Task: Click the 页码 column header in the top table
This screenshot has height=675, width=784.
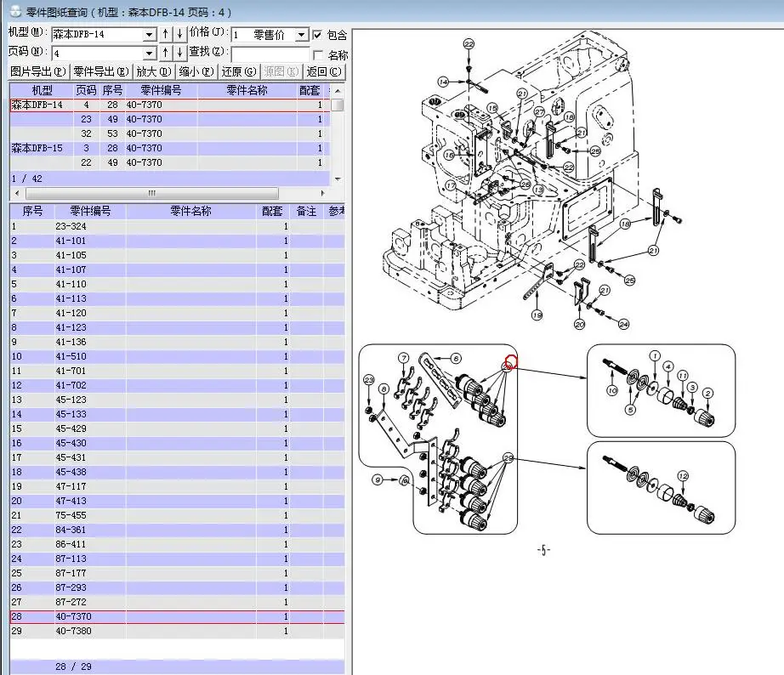Action: click(86, 90)
